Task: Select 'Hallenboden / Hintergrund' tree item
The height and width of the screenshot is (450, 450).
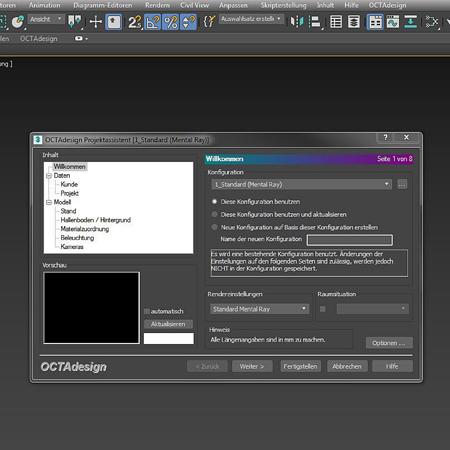Action: click(x=96, y=220)
